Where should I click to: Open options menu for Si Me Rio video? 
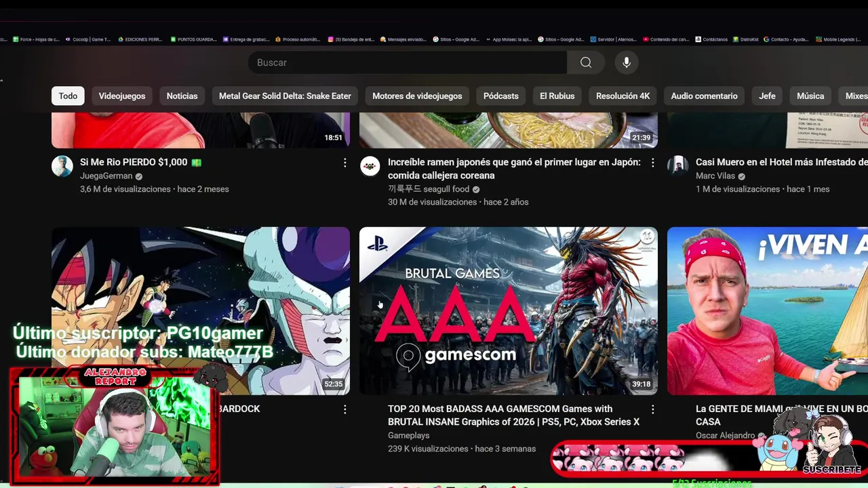344,163
